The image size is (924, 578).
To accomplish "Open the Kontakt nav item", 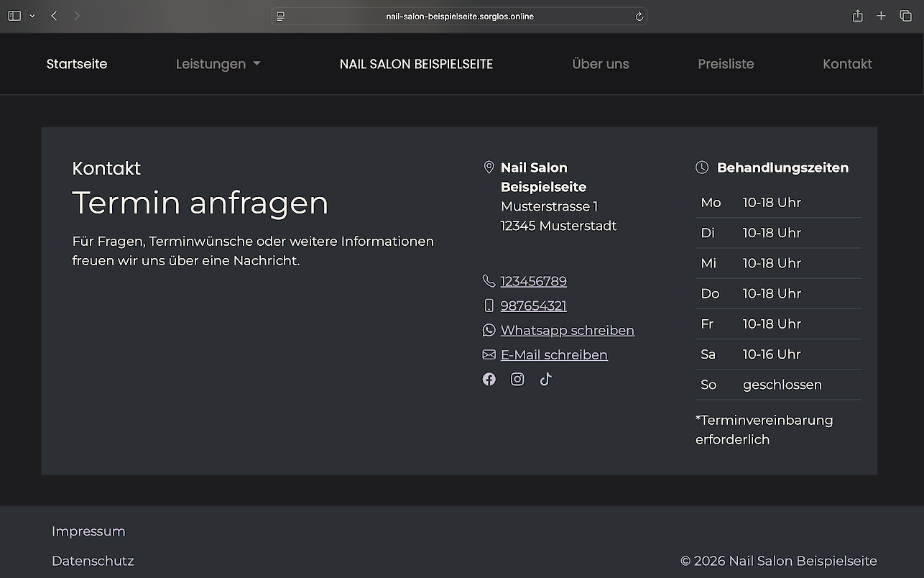I will click(x=847, y=64).
